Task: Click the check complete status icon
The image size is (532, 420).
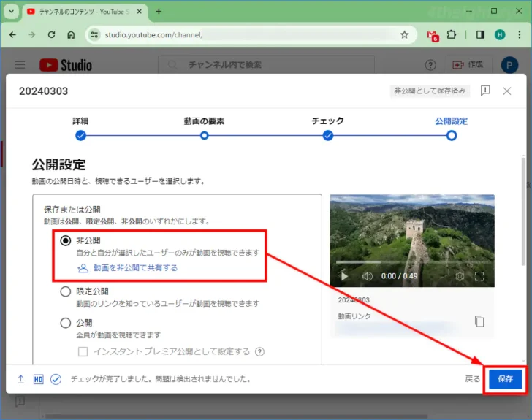Action: (56, 379)
